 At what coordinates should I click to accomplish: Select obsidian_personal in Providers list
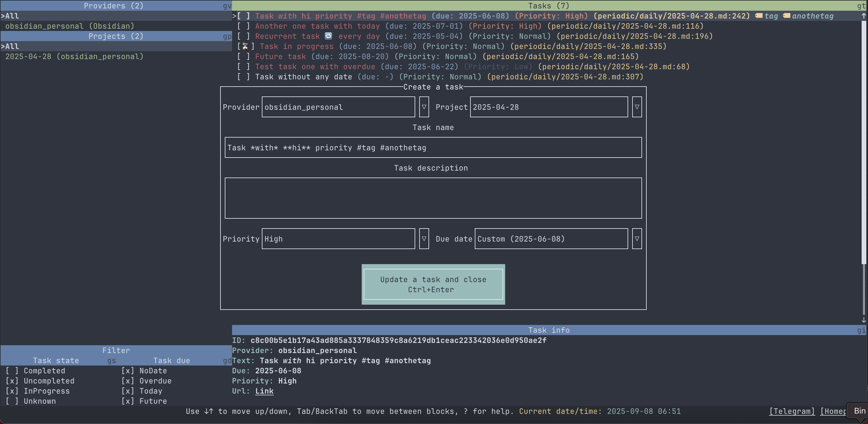(x=70, y=26)
